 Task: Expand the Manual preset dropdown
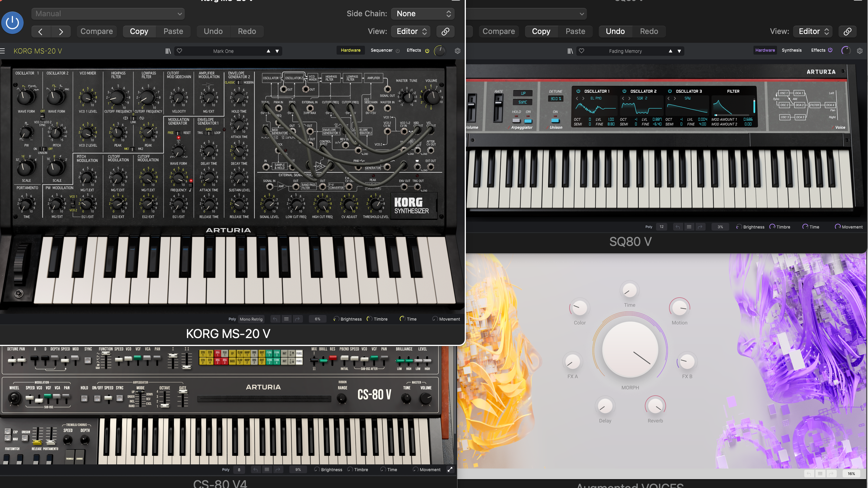pyautogui.click(x=108, y=14)
